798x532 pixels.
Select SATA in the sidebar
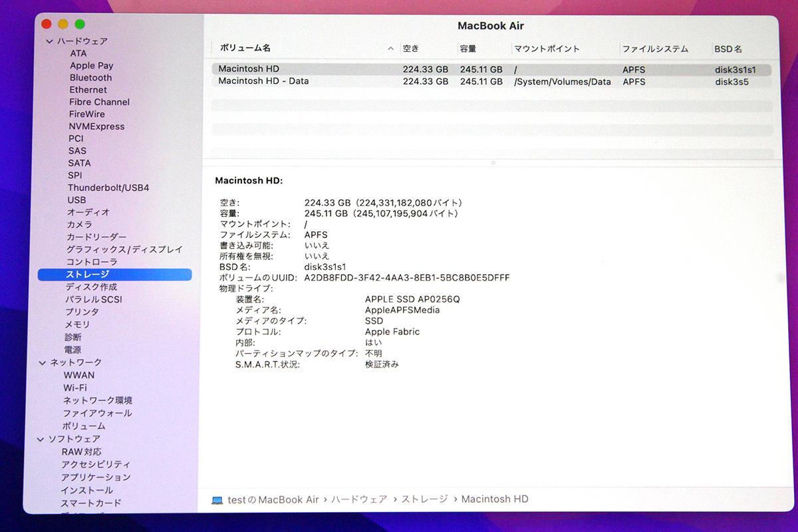coord(79,163)
